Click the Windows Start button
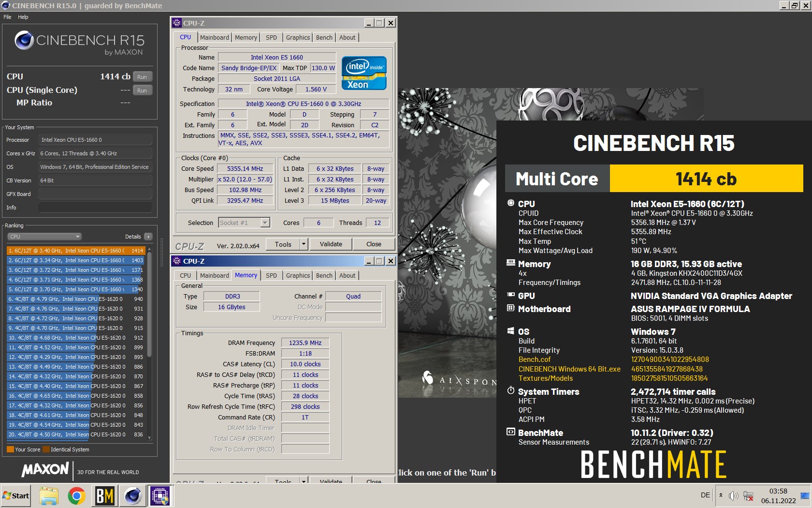The width and height of the screenshot is (812, 508). [x=16, y=495]
